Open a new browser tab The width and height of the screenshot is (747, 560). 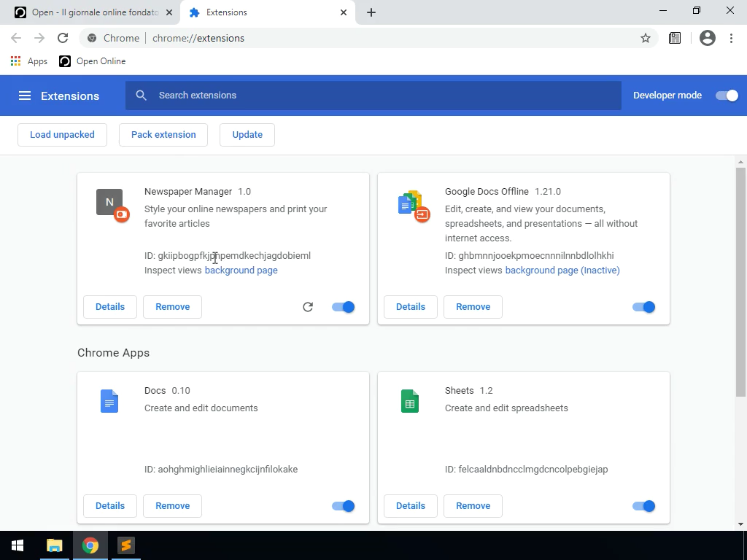tap(371, 12)
